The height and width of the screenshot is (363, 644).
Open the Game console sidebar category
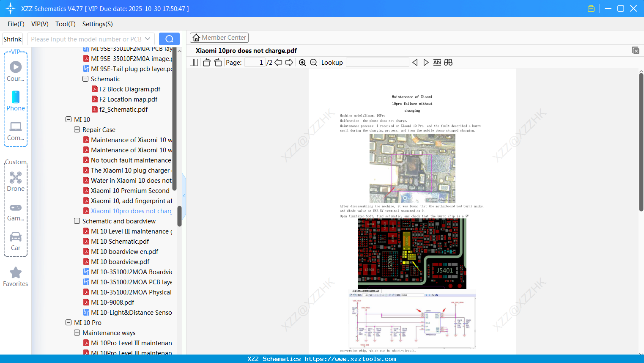coord(16,212)
